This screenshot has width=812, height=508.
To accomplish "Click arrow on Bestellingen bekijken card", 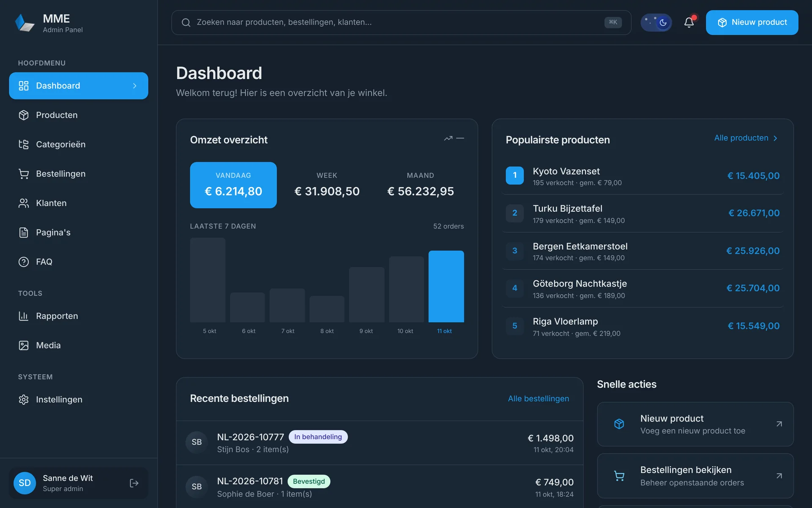I will 779,476.
